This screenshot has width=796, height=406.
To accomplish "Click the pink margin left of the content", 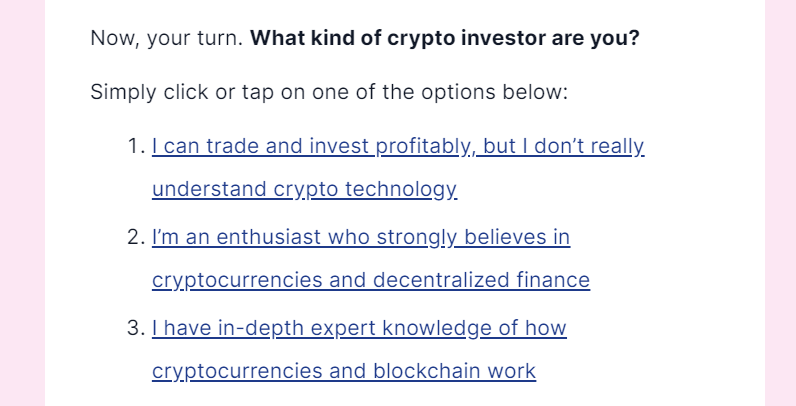I will [x=22, y=203].
